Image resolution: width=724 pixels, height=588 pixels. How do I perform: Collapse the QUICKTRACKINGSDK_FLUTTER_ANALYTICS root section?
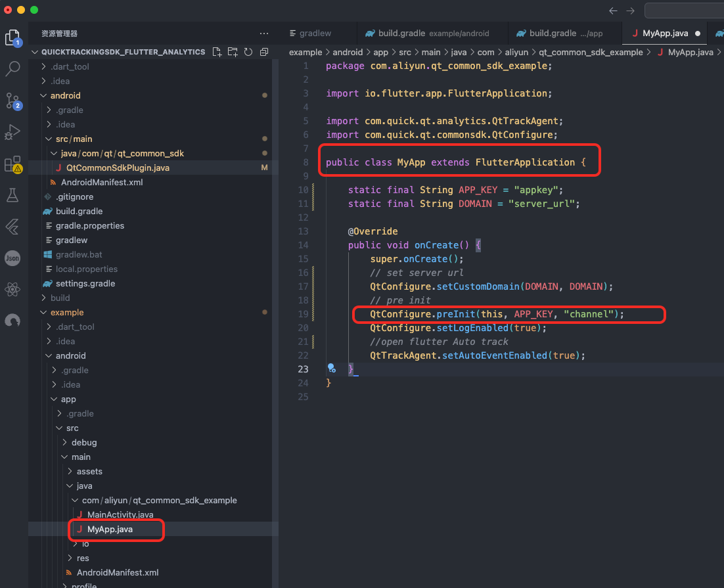123,52
